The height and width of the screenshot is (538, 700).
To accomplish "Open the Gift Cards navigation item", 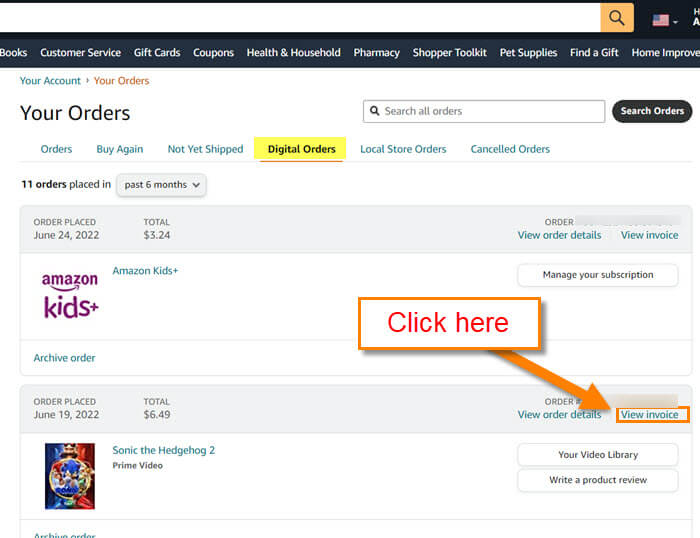I will click(157, 53).
